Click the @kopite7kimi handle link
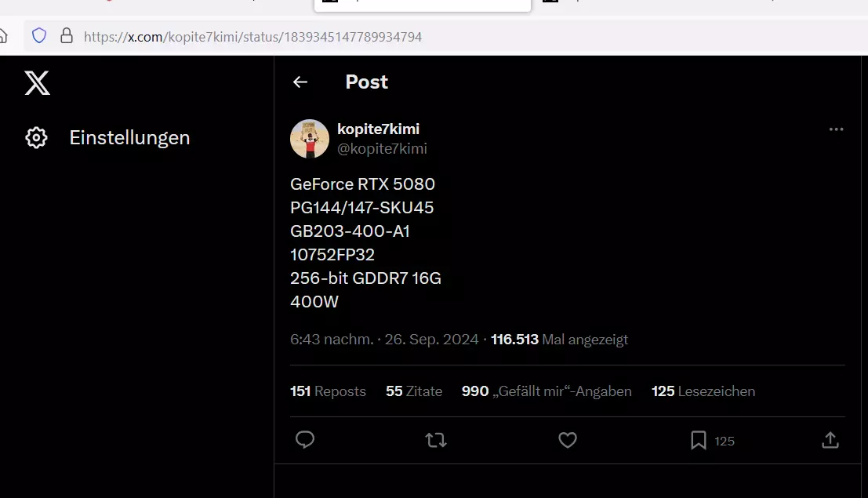The image size is (868, 498). pos(382,148)
